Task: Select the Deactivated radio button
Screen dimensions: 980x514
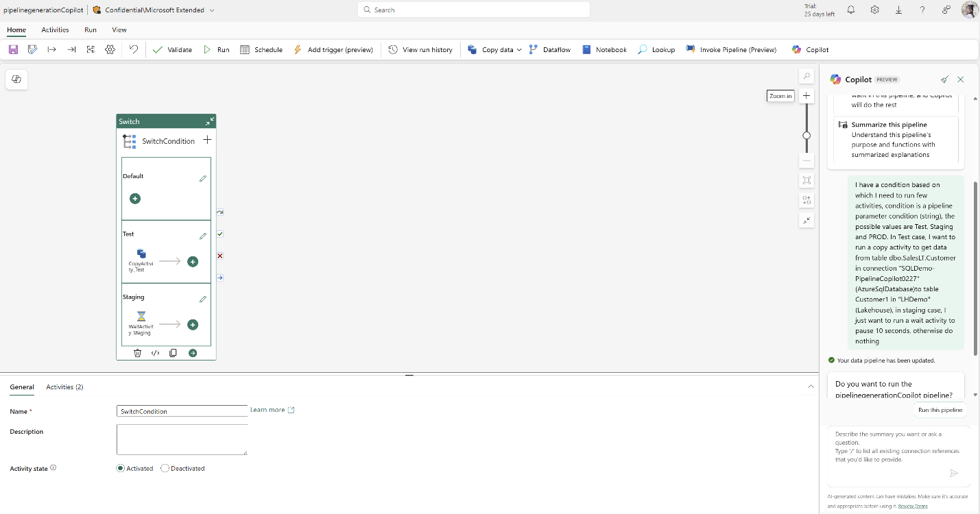Action: tap(165, 469)
